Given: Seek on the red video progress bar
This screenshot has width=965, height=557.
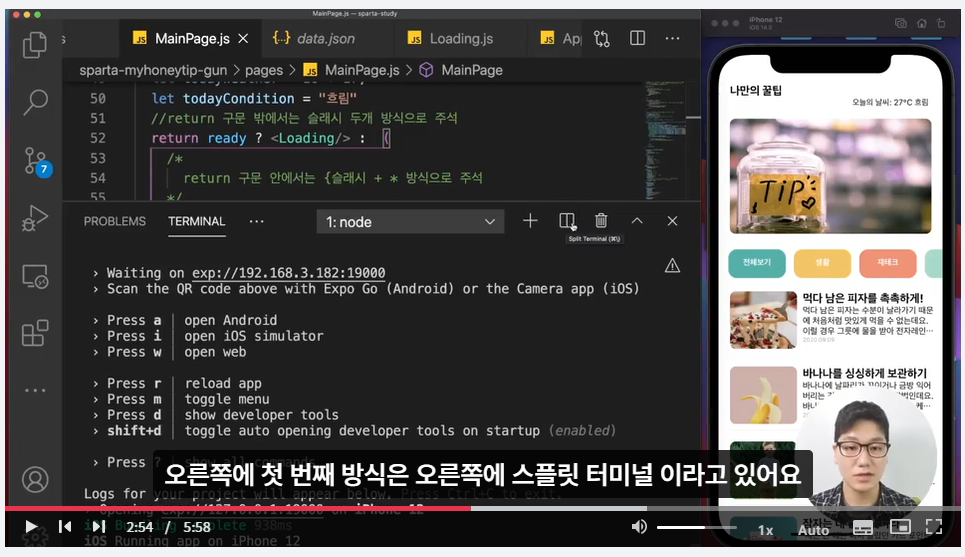Looking at the screenshot, I should click(238, 508).
